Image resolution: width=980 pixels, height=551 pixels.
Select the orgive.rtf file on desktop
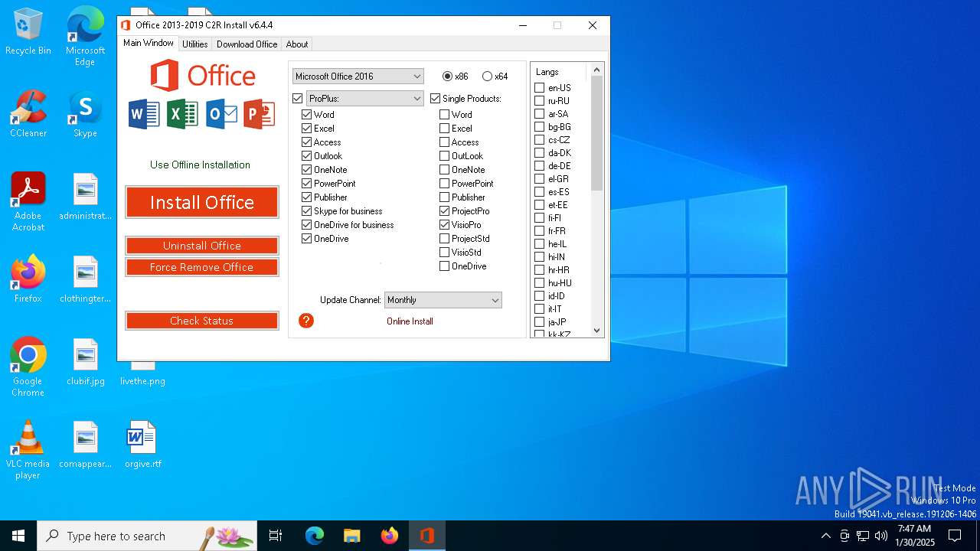[142, 445]
